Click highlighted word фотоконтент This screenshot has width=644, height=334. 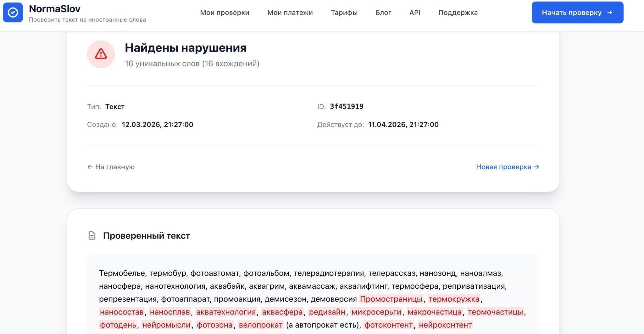(388, 325)
